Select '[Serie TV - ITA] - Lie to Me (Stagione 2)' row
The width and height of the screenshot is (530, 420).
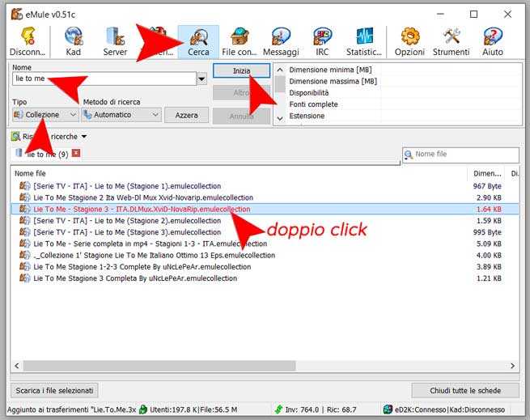pos(265,220)
